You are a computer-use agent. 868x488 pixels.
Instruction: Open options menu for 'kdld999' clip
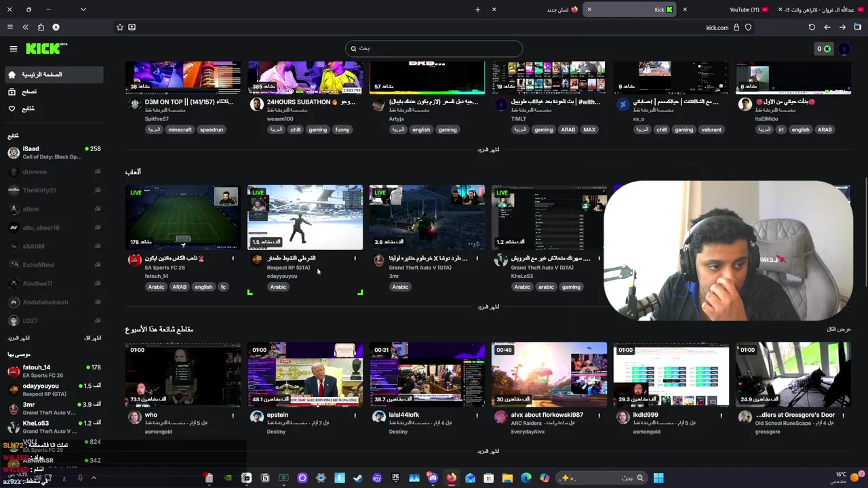[721, 415]
